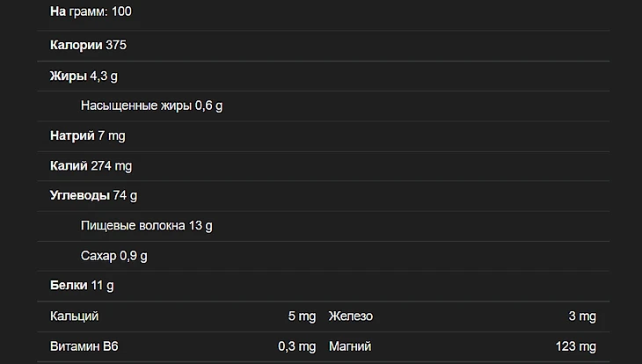Select the 0,3 mg vitamin B6 value
642x364 pixels.
[x=296, y=346]
